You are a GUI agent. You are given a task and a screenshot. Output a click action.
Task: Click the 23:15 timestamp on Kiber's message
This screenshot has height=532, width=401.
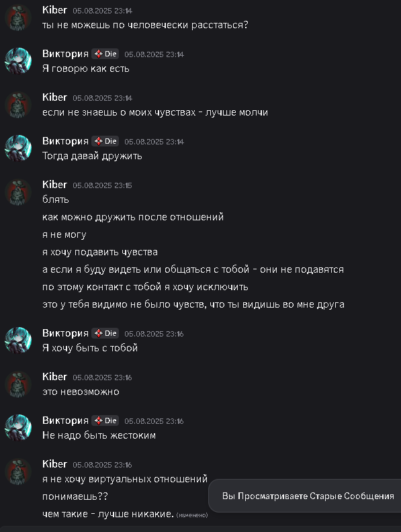[x=102, y=185]
